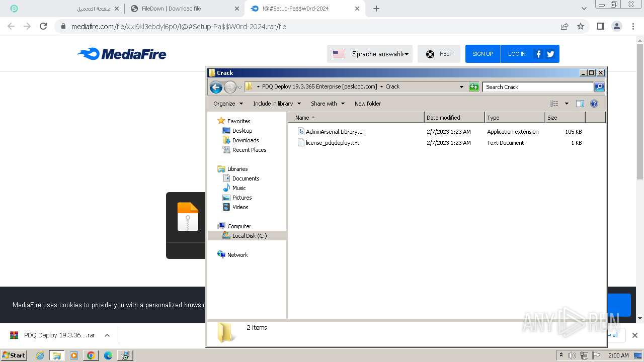Open views options dropdown arrow
Image resolution: width=644 pixels, height=362 pixels.
pyautogui.click(x=567, y=104)
